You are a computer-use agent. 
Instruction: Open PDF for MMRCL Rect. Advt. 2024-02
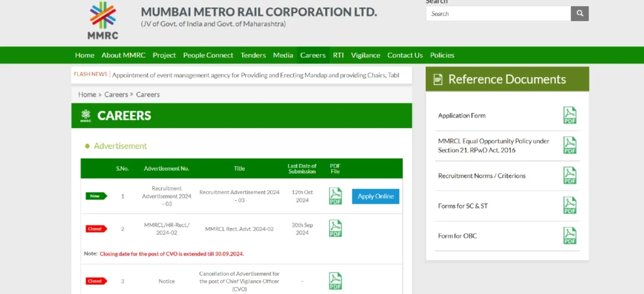(335, 229)
